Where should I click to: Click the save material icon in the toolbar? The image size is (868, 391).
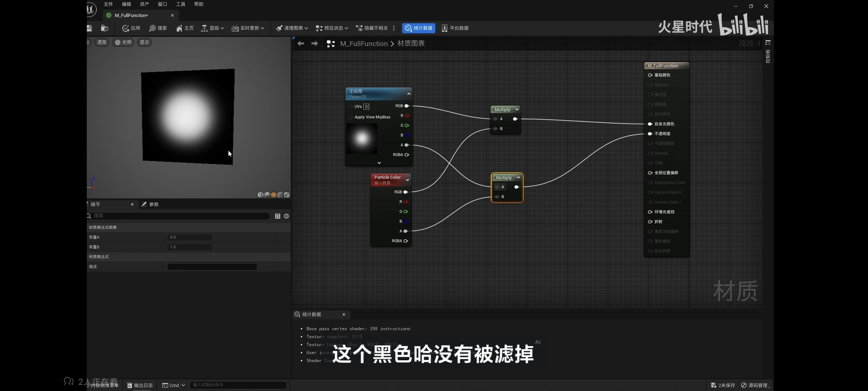pos(89,28)
